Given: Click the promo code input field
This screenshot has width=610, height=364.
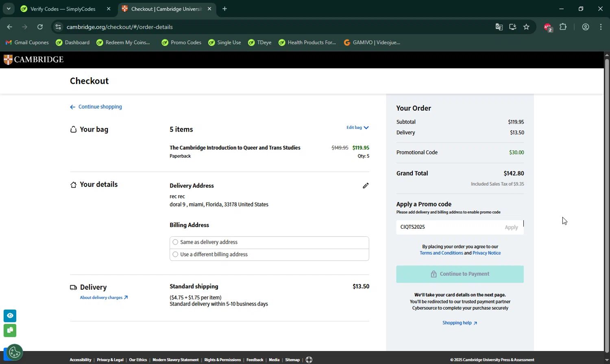Looking at the screenshot, I should [x=447, y=227].
